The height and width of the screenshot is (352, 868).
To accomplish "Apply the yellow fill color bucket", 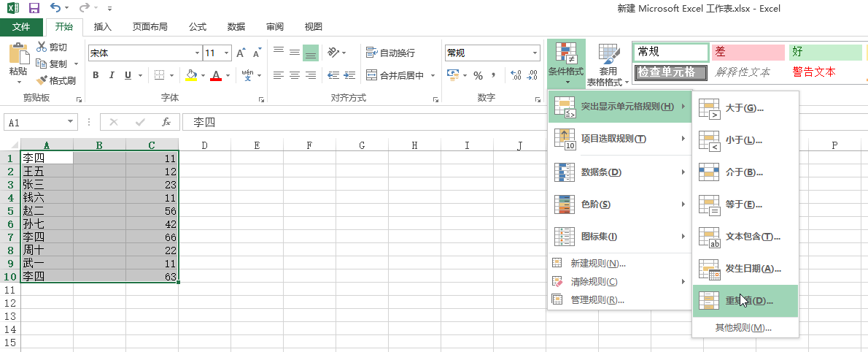I will (191, 74).
